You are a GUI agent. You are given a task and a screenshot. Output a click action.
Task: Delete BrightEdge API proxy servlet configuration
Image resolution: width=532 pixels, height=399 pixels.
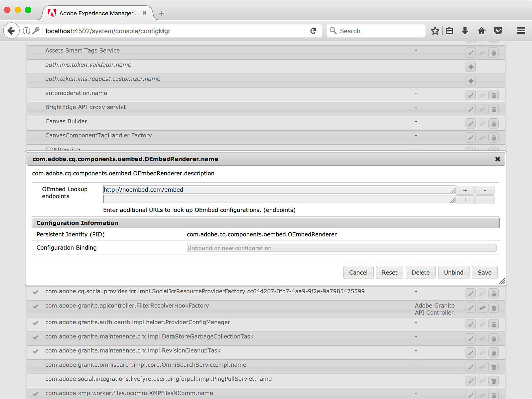click(x=494, y=109)
